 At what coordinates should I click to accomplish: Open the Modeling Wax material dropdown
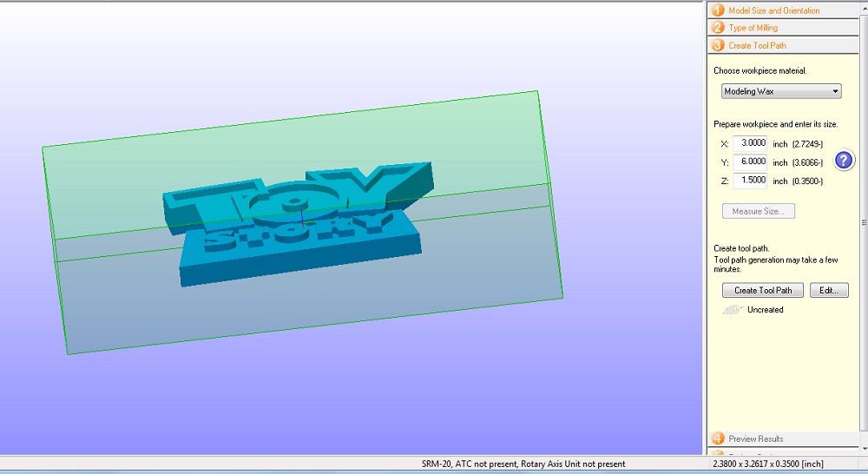tap(781, 91)
